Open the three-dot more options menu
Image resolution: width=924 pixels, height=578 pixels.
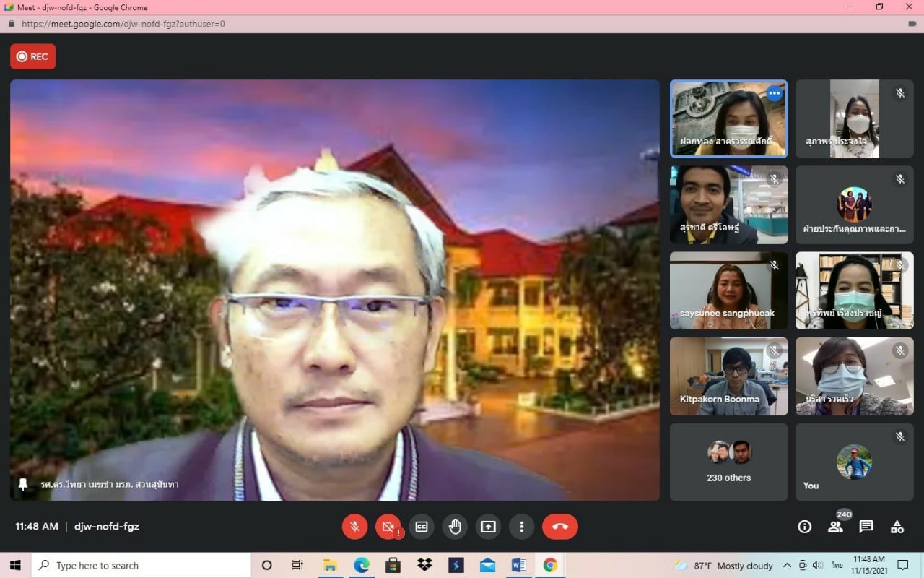(521, 527)
